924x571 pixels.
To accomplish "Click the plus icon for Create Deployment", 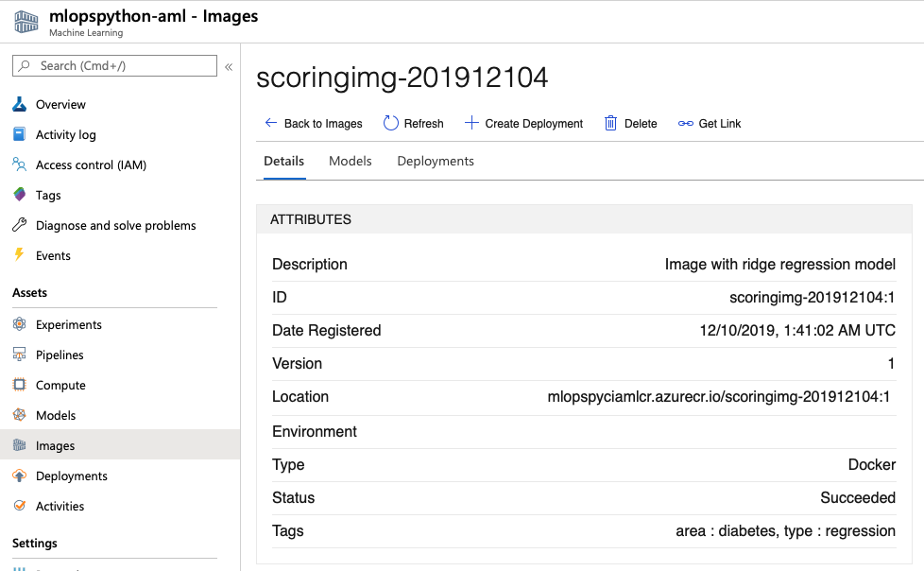I will tap(471, 123).
